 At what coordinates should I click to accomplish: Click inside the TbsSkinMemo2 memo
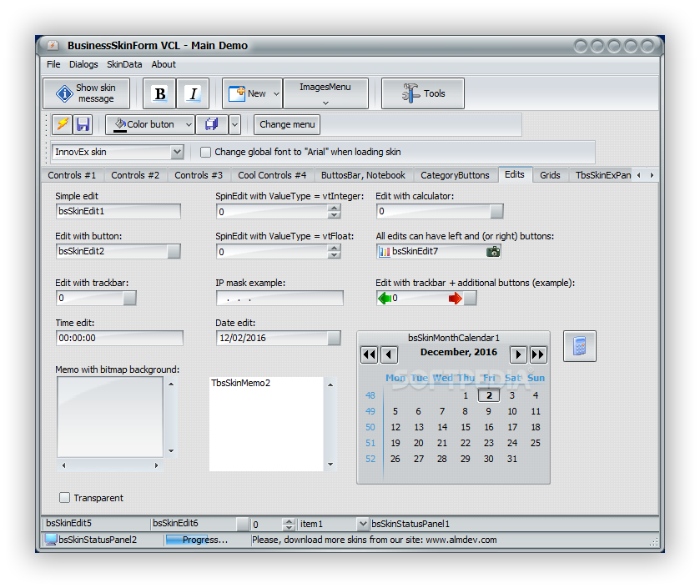[266, 424]
